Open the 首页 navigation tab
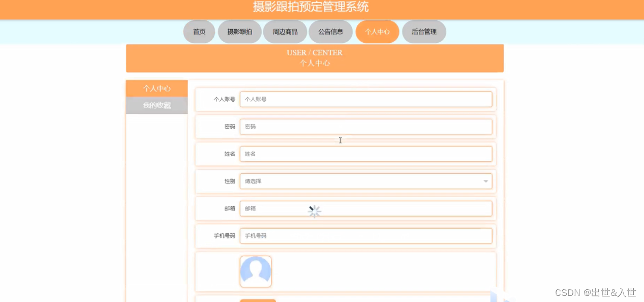This screenshot has width=644, height=302. 199,32
